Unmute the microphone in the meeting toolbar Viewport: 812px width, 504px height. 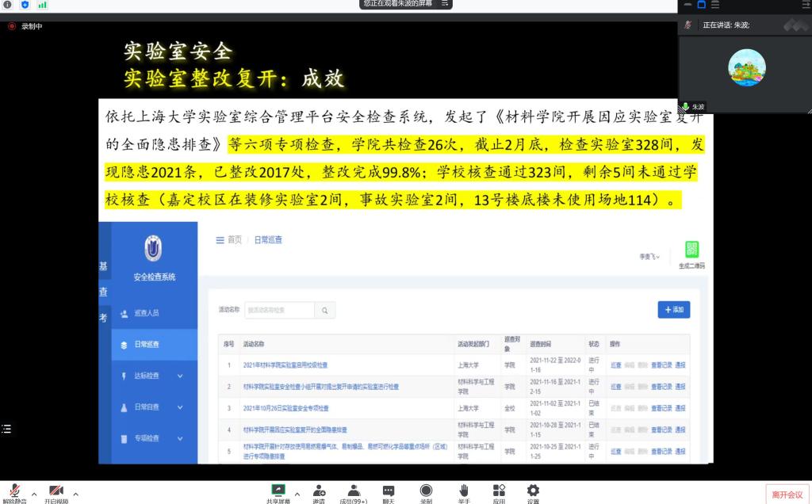click(14, 491)
